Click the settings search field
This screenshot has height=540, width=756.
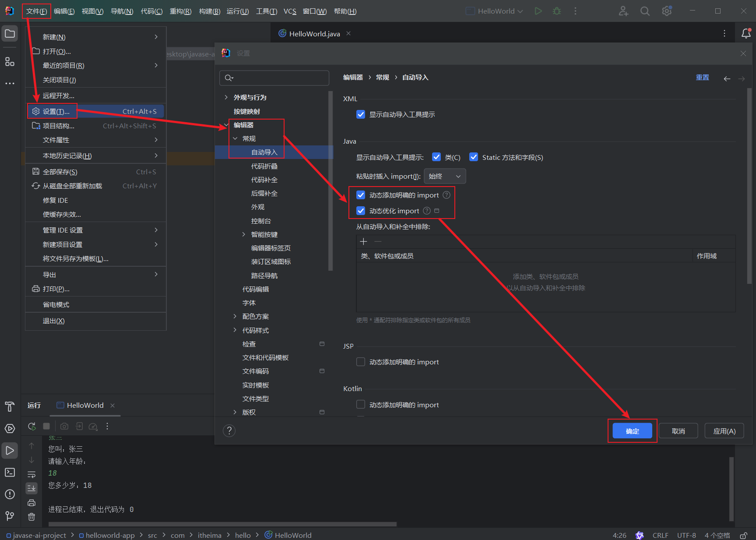[274, 78]
